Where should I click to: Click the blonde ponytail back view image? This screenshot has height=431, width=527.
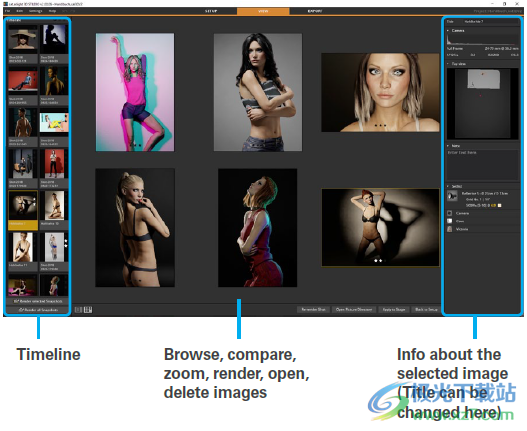tap(135, 228)
